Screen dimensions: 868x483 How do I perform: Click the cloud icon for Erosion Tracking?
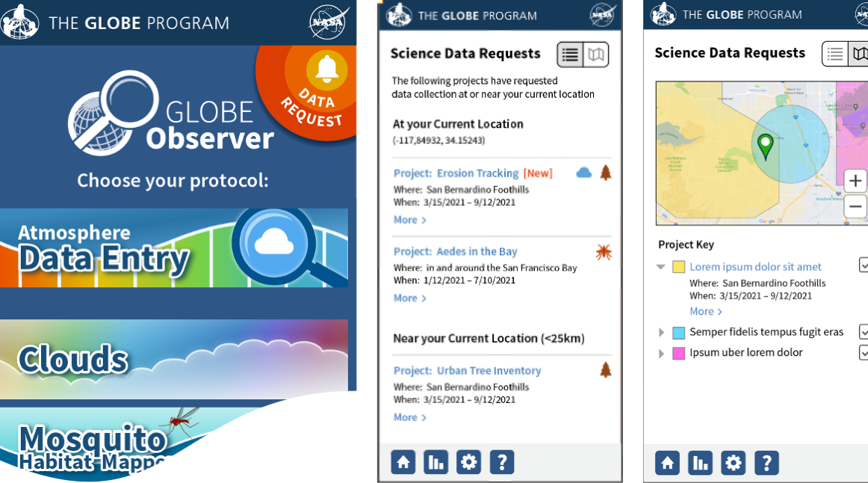(x=584, y=173)
